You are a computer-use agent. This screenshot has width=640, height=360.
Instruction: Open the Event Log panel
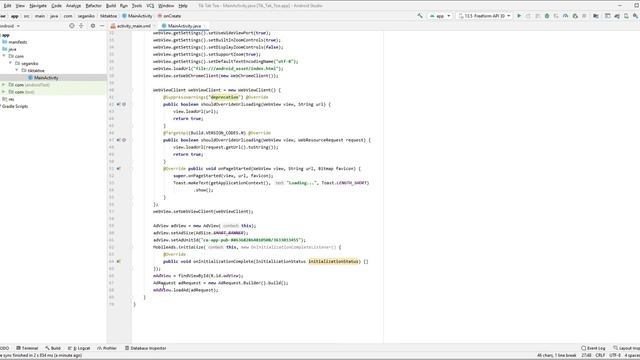pyautogui.click(x=593, y=348)
